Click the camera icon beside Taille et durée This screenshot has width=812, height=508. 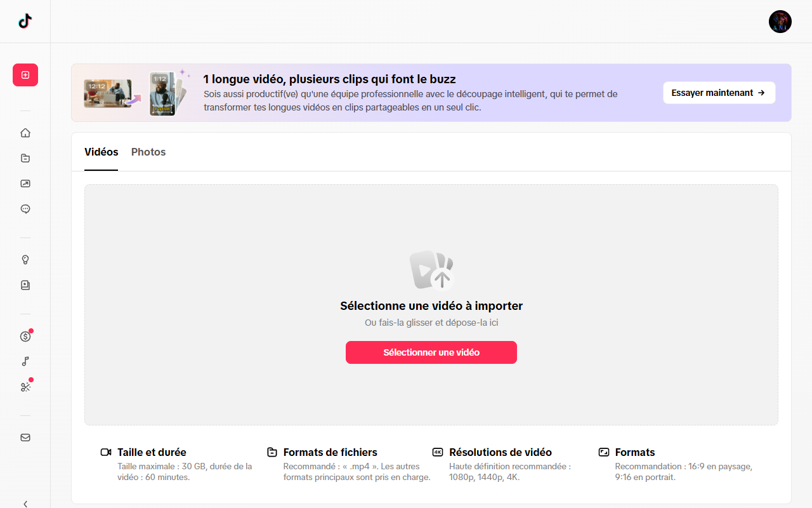pyautogui.click(x=106, y=452)
